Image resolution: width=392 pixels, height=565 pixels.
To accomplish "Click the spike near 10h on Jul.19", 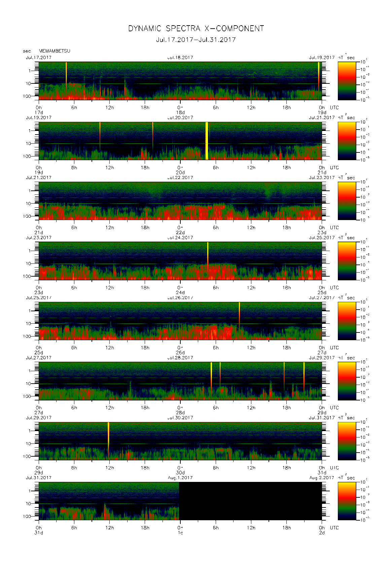I will pyautogui.click(x=100, y=135).
